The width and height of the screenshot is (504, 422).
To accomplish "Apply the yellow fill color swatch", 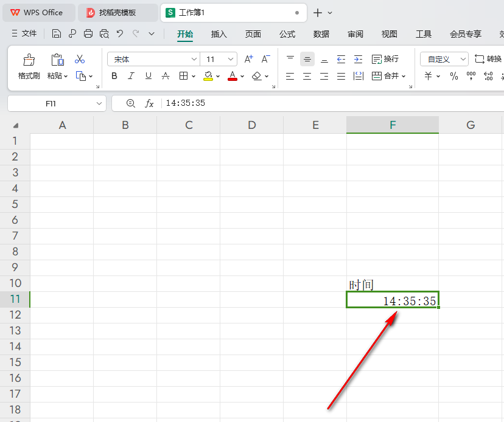I will pos(208,76).
